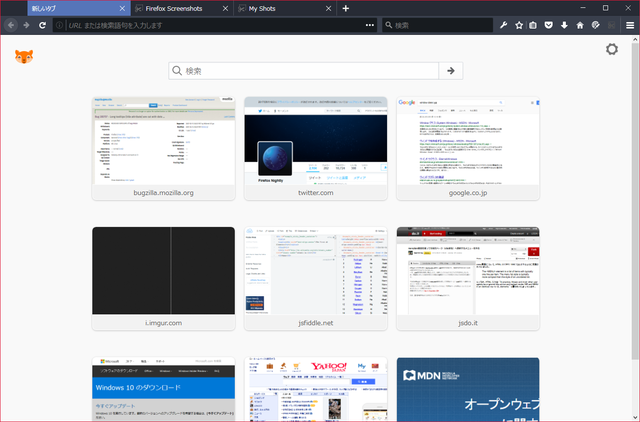Open a new tab with plus button
640x422 pixels.
tap(346, 8)
